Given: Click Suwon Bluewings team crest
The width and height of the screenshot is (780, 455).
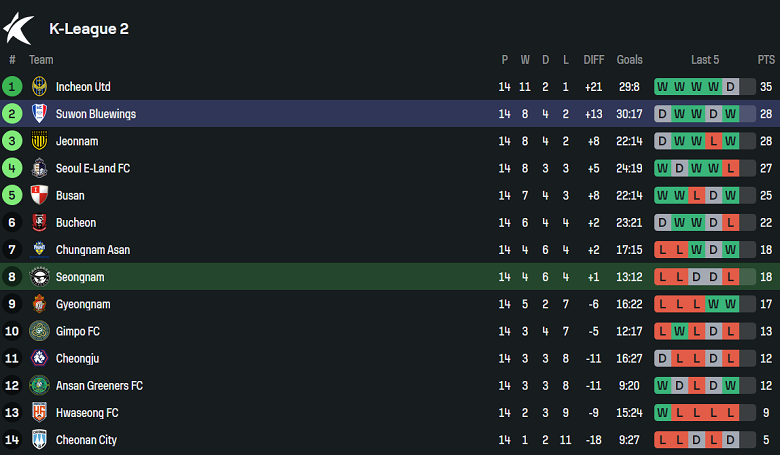Looking at the screenshot, I should (x=39, y=114).
